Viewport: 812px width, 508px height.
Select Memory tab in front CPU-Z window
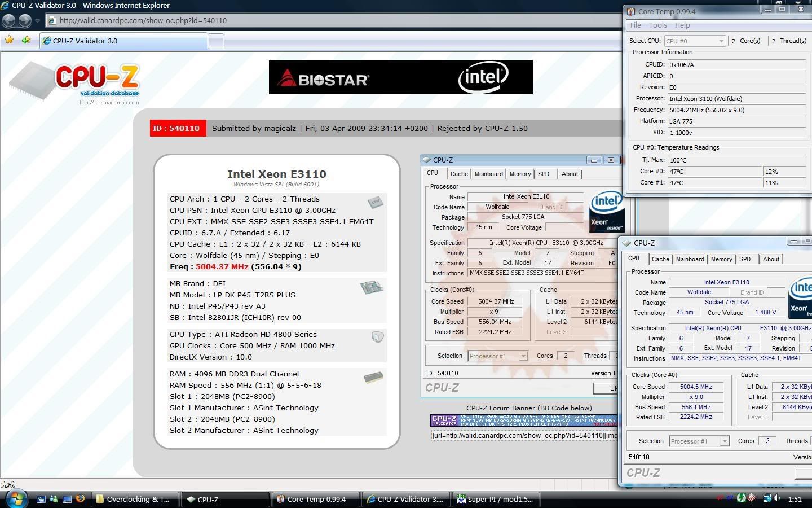pyautogui.click(x=721, y=259)
